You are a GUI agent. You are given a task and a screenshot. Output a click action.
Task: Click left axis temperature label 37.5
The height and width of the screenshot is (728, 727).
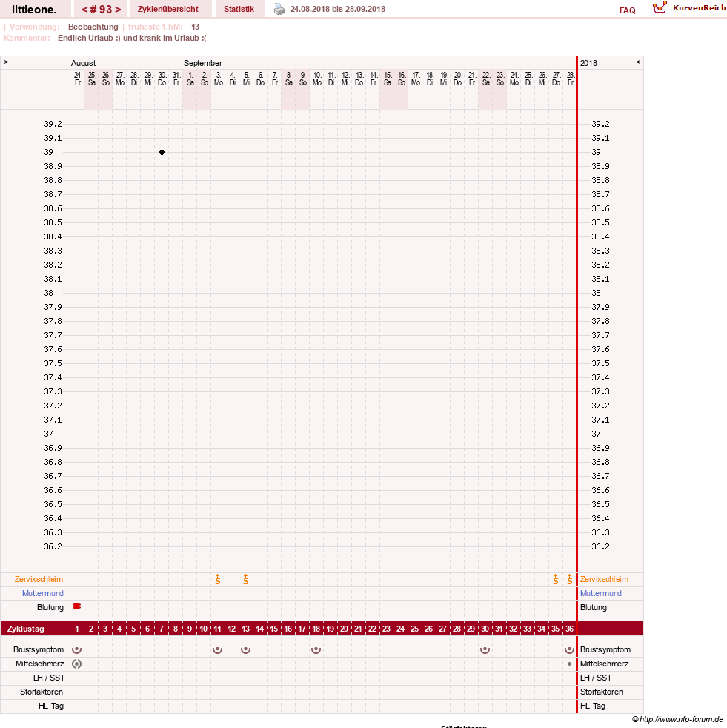[x=53, y=363]
